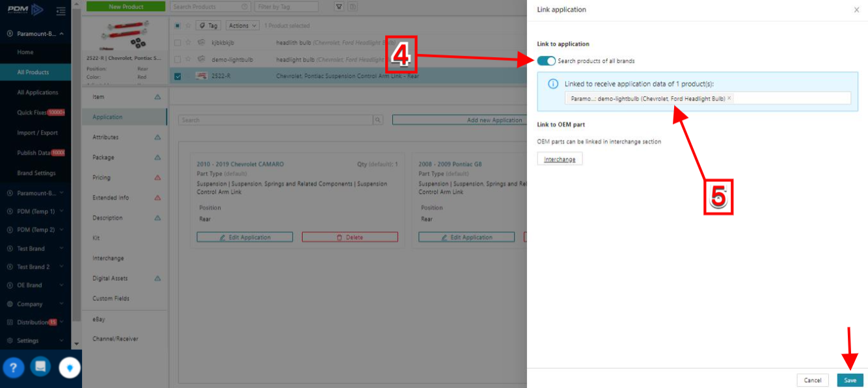Image resolution: width=868 pixels, height=388 pixels.
Task: Click the warning triangle next to Attributes
Action: pos(157,137)
